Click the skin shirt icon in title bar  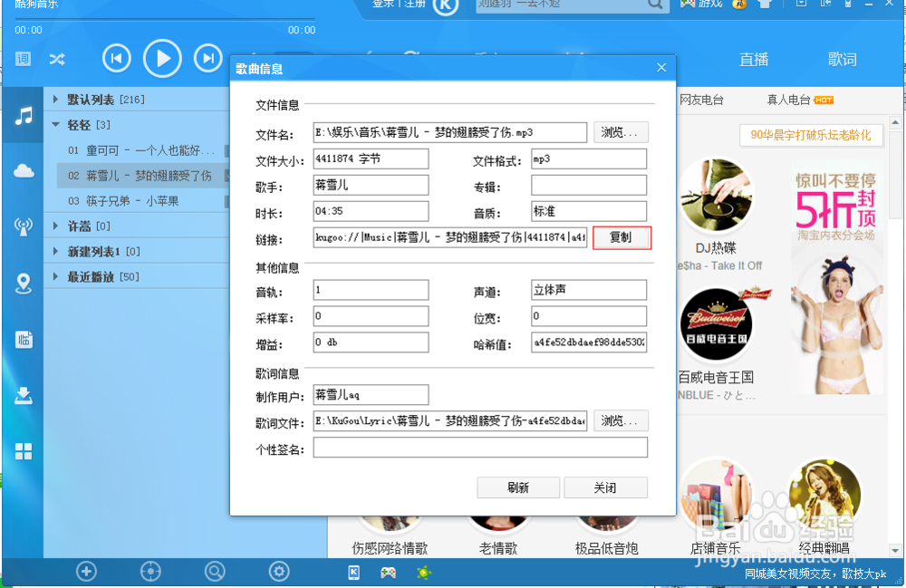(764, 4)
